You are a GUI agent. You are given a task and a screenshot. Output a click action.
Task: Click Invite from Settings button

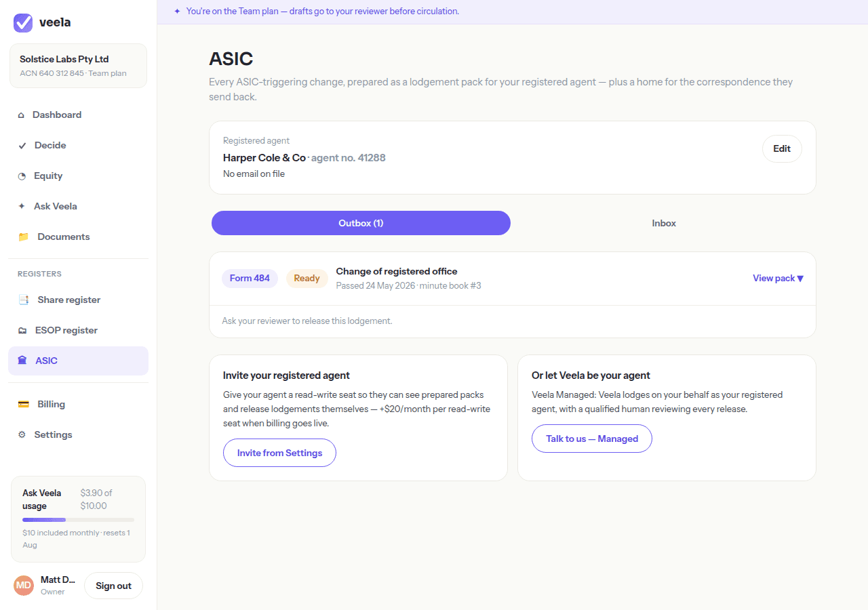click(279, 453)
